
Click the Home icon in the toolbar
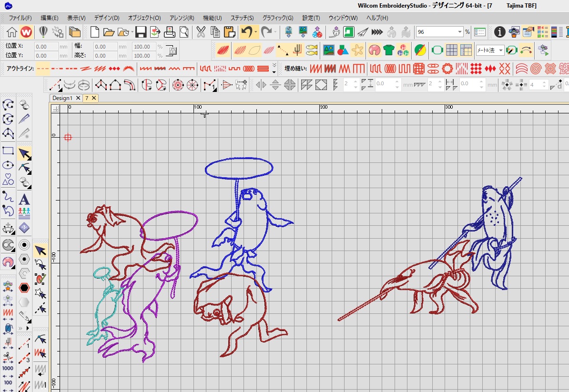[11, 32]
